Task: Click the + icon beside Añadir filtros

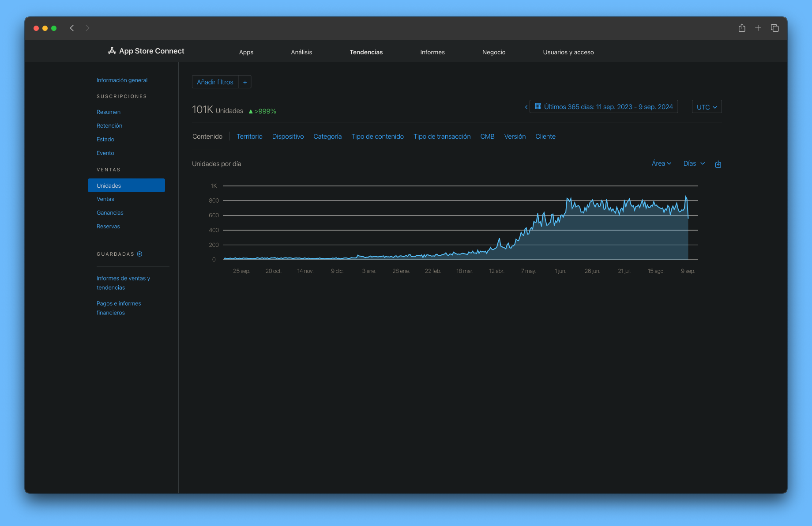Action: (x=245, y=82)
